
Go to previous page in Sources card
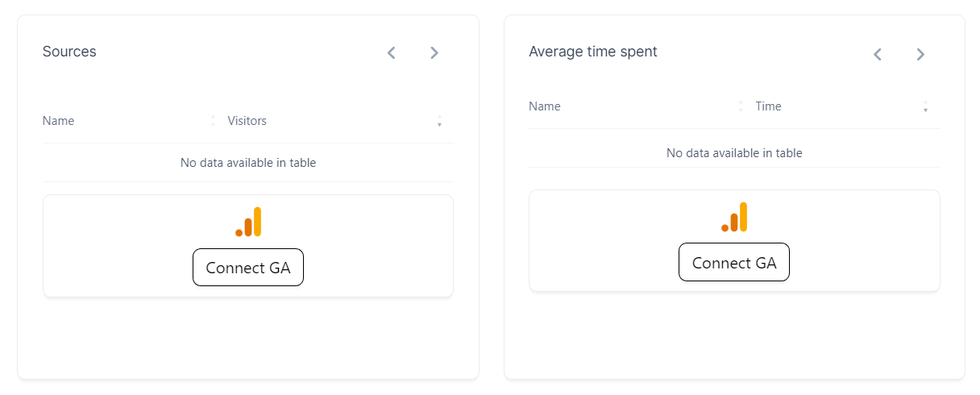pyautogui.click(x=392, y=53)
